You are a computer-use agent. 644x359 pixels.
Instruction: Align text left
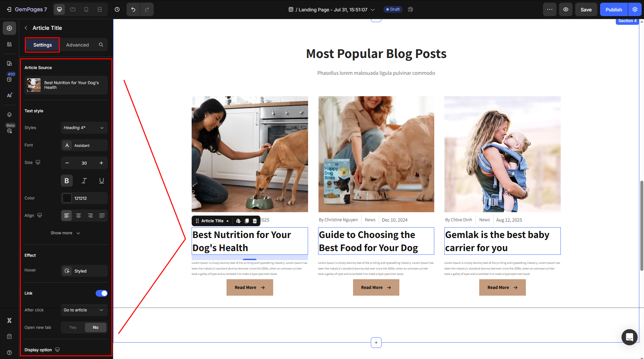[x=67, y=216]
